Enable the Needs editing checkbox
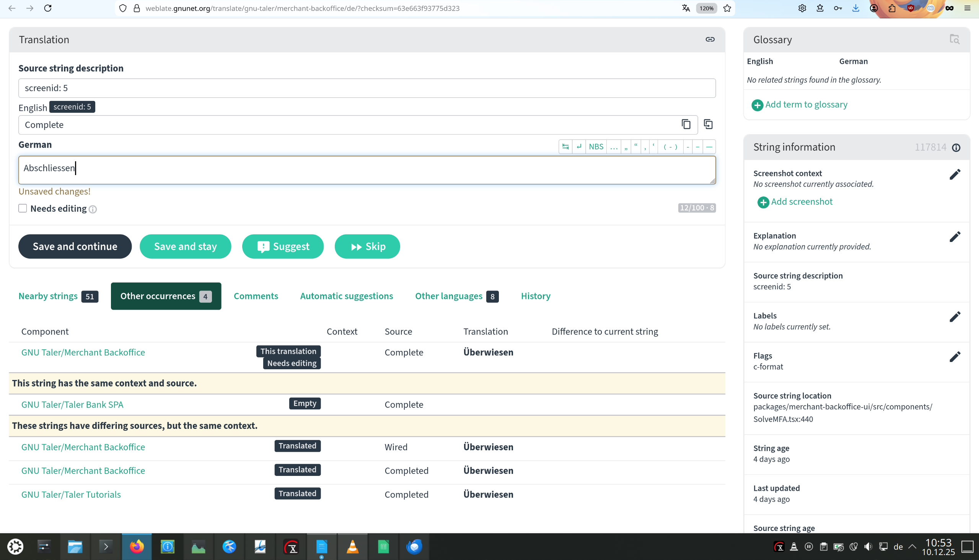979x560 pixels. [23, 208]
